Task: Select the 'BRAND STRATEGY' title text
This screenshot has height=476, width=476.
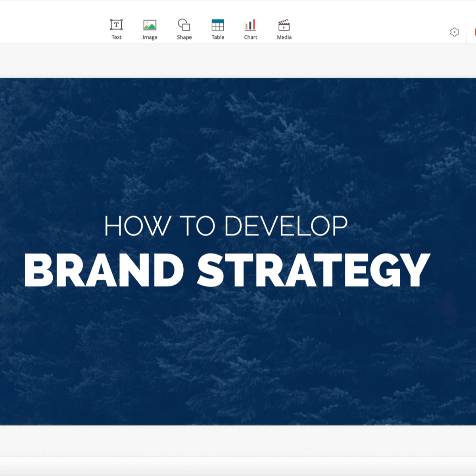Action: (x=227, y=270)
